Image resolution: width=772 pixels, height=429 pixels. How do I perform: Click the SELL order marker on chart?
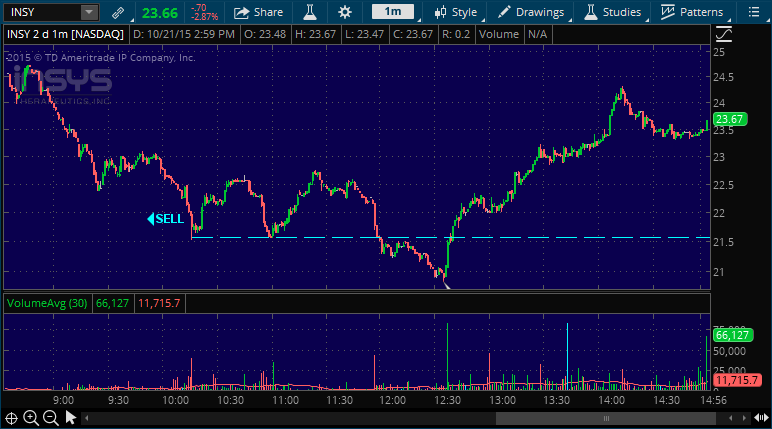[166, 219]
